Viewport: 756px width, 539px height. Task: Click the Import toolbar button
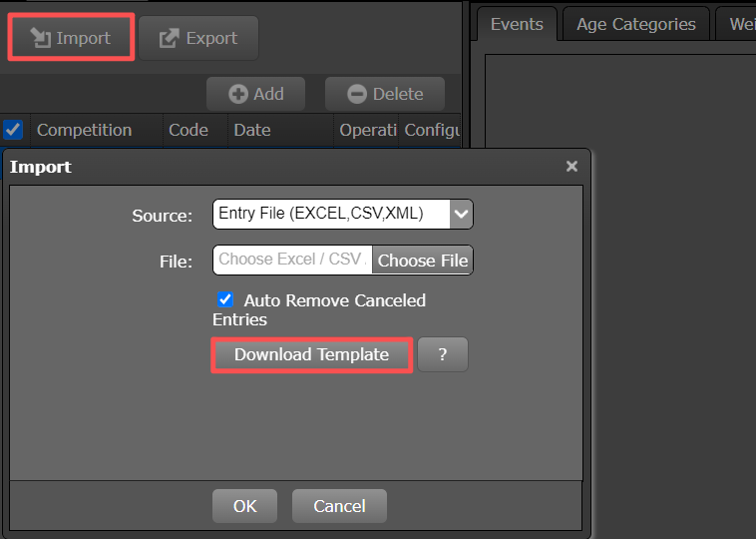pos(72,38)
